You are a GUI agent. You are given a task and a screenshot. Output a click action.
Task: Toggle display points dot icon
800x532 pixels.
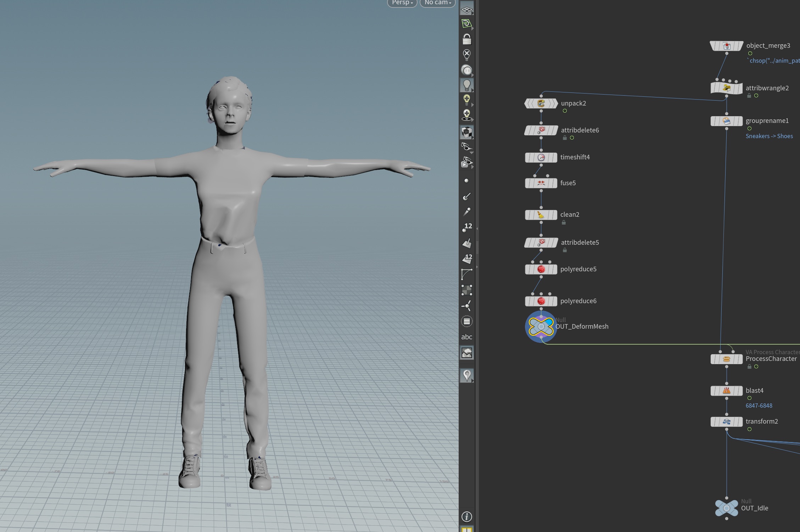point(466,181)
